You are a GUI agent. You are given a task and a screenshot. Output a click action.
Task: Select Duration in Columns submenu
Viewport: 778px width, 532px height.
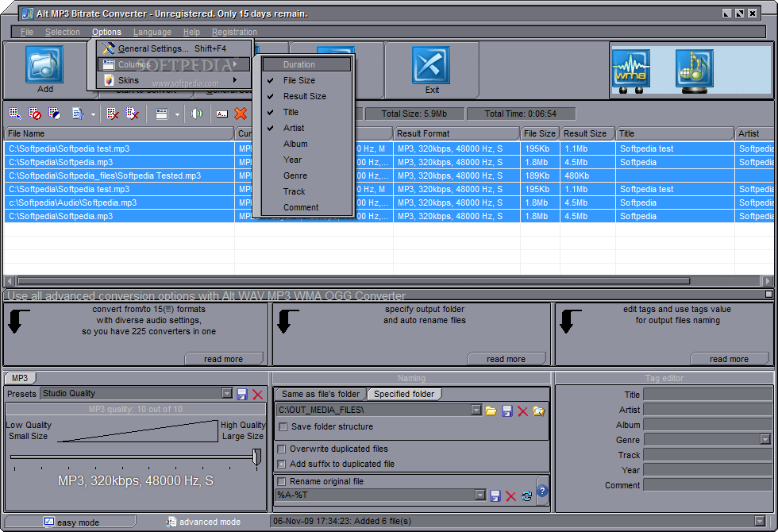[306, 64]
